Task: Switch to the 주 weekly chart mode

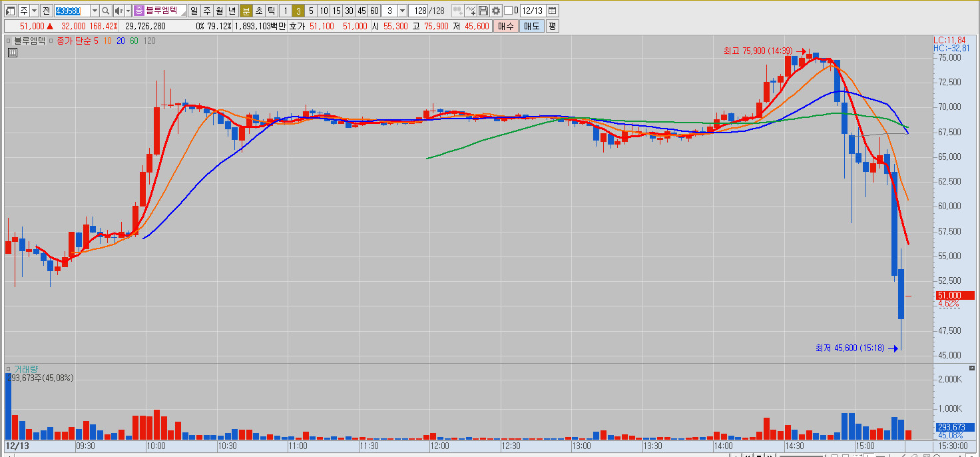Action: click(206, 11)
